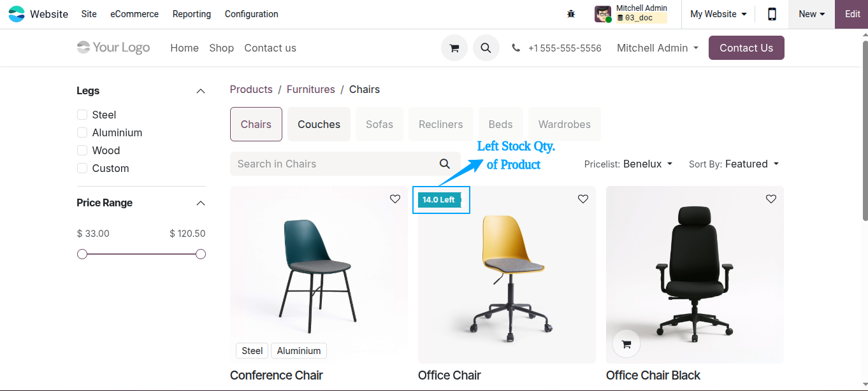This screenshot has height=391, width=868.
Task: Check the Aluminium legs filter
Action: [x=82, y=132]
